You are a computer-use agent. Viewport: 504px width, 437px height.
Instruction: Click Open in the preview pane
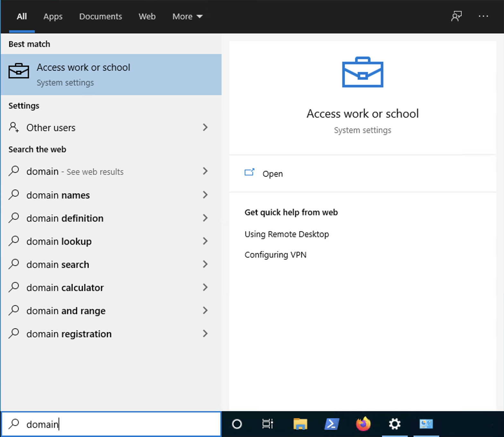273,174
